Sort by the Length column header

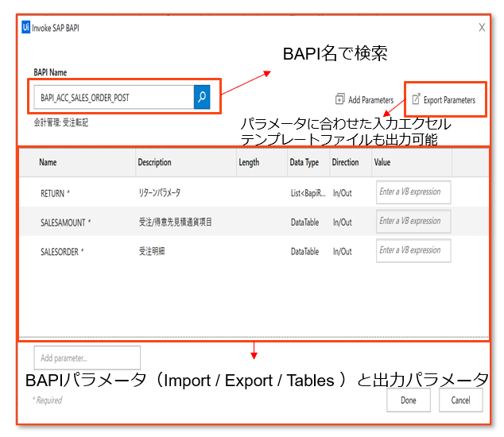249,163
